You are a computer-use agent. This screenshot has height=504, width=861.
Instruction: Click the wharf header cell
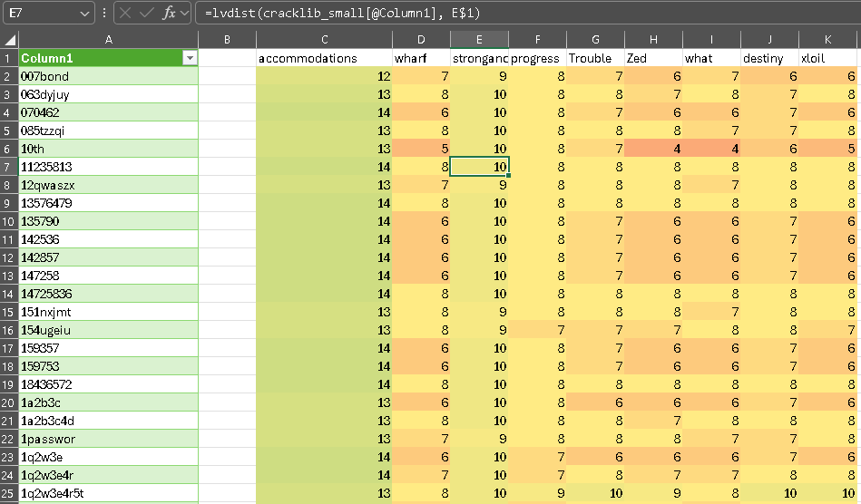[x=421, y=58]
